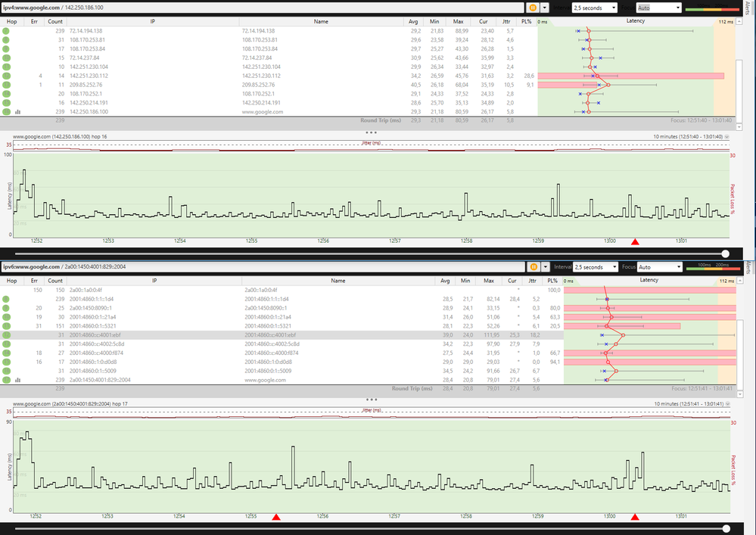Image resolution: width=756 pixels, height=535 pixels.
Task: Click the three-dot splitter under ipv6 grid
Action: pyautogui.click(x=372, y=400)
